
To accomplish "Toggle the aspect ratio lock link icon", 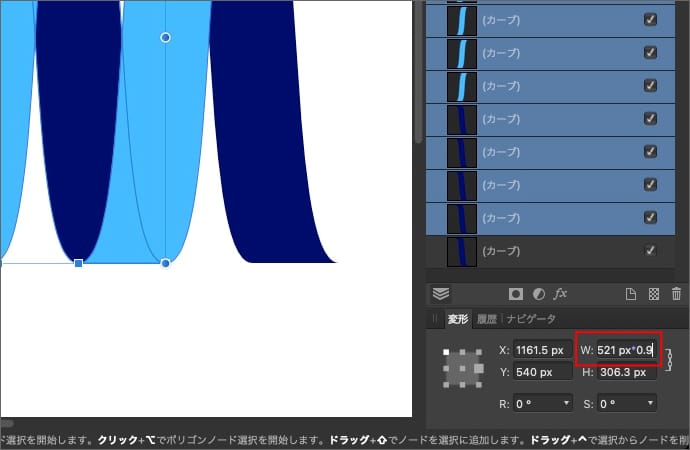I will click(x=669, y=359).
